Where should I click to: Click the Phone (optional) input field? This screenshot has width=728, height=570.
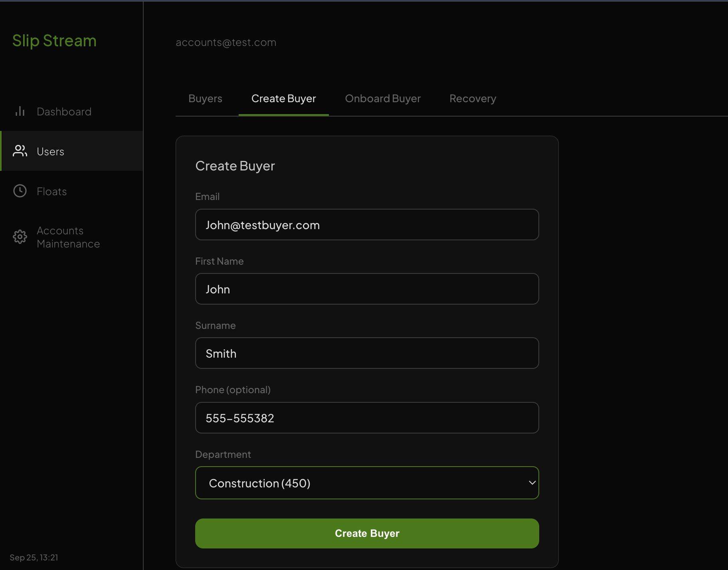[367, 418]
